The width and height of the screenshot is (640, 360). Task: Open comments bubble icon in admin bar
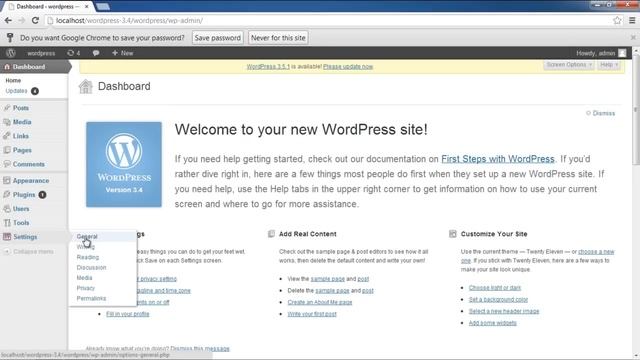tap(96, 53)
